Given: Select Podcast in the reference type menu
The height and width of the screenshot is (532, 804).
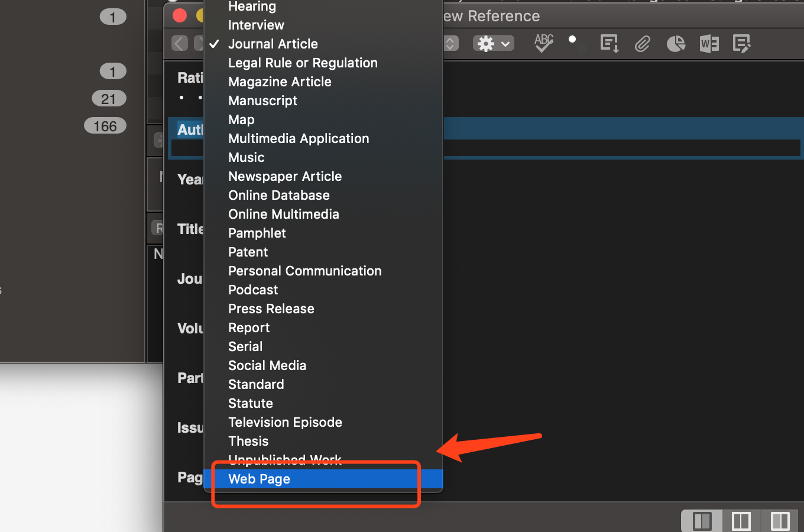Looking at the screenshot, I should tap(253, 290).
